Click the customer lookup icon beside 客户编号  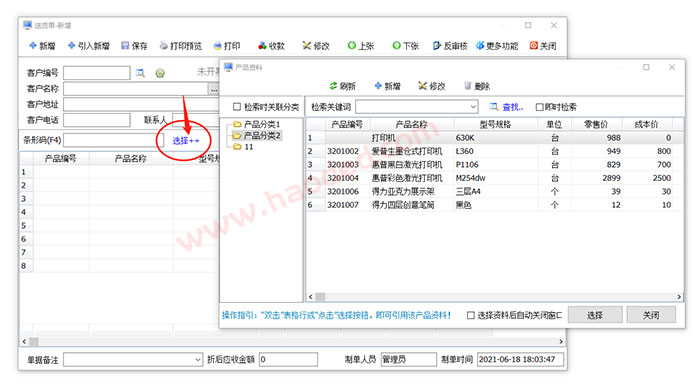[141, 73]
